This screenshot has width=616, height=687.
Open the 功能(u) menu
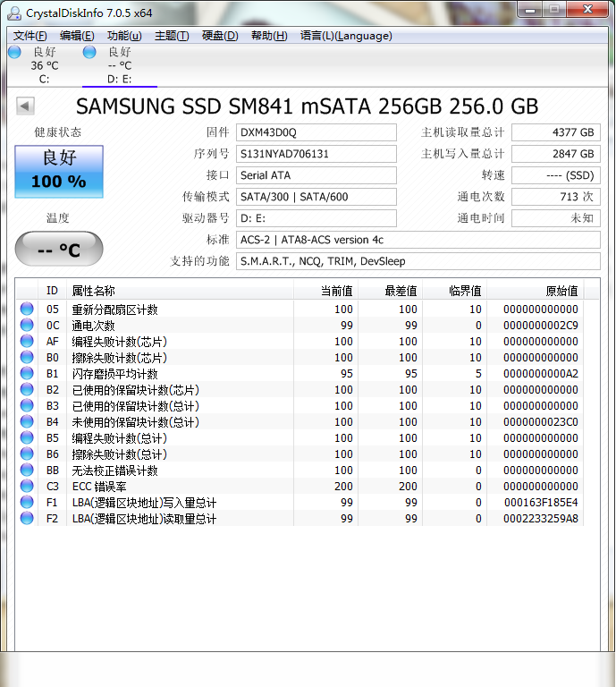pos(124,36)
